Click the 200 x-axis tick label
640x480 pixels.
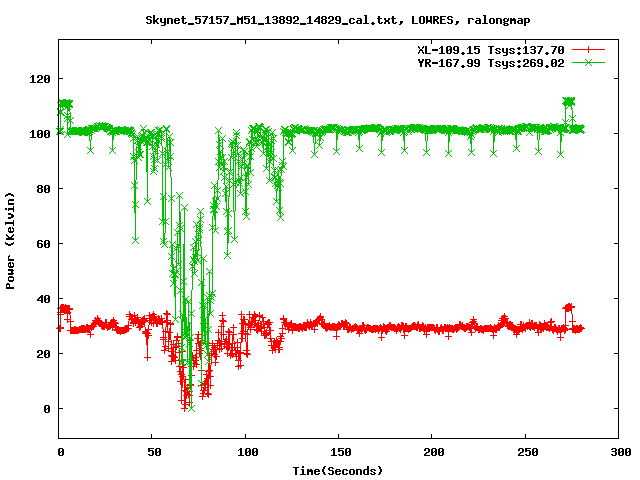click(434, 452)
